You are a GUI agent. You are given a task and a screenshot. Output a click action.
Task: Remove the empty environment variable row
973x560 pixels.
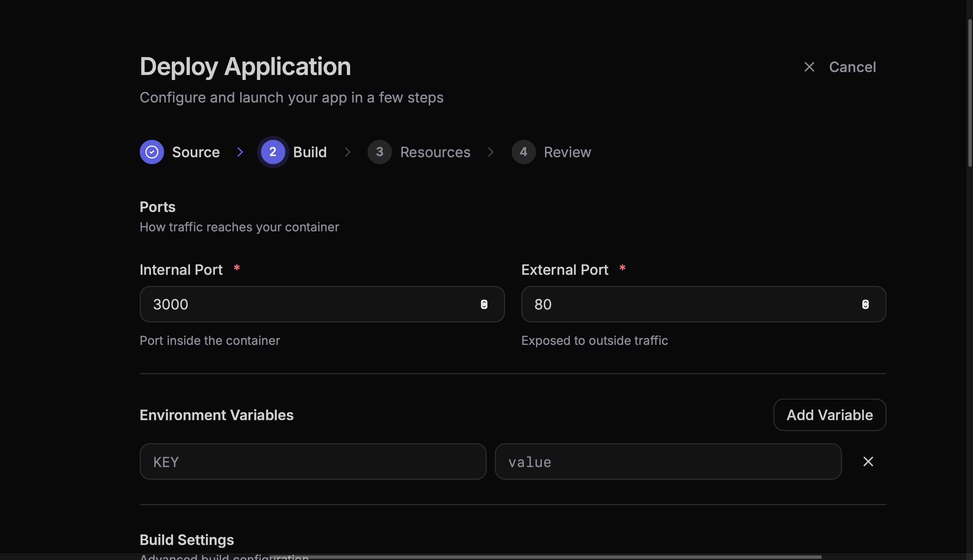coord(868,462)
